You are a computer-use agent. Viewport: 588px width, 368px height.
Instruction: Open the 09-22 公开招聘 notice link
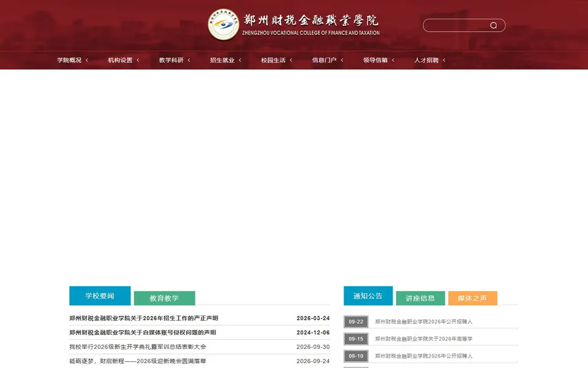[424, 321]
